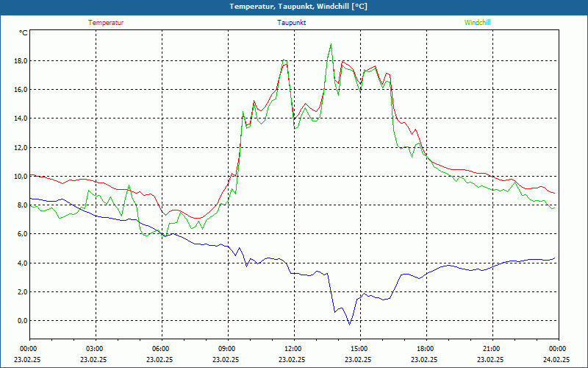Click the 6,0 y-axis value
Image resolution: width=588 pixels, height=368 pixels.
(23, 234)
